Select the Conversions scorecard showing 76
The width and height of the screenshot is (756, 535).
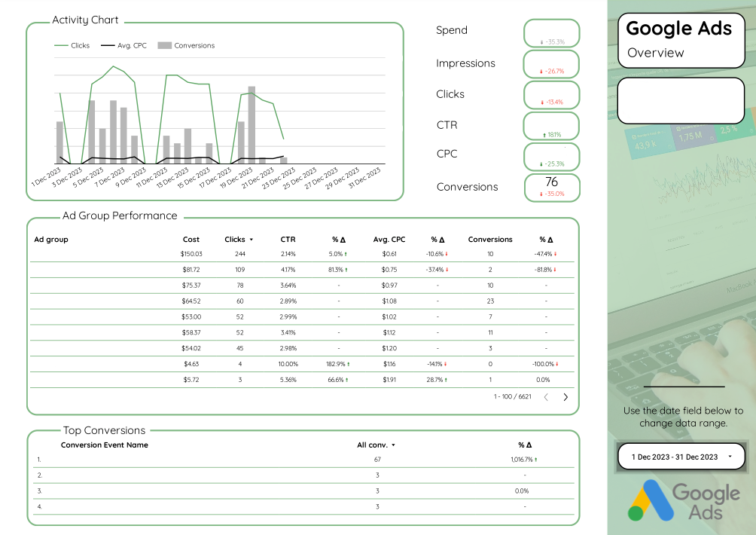point(552,187)
